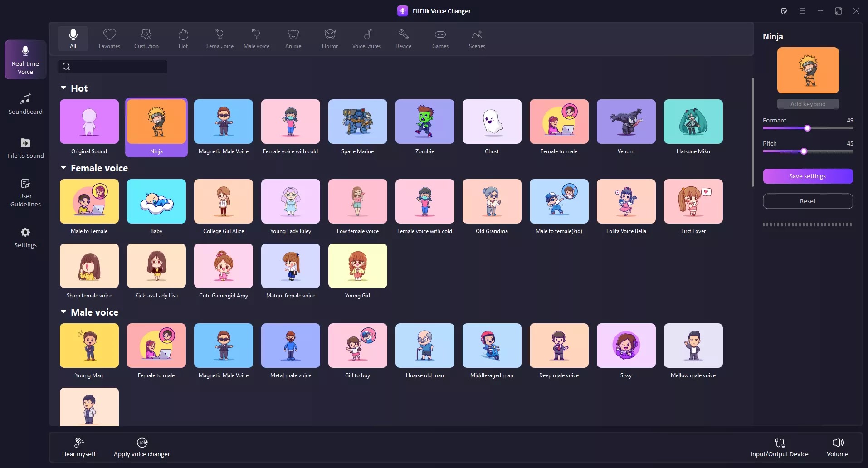Collapse the Male voice section
The image size is (868, 468).
pyautogui.click(x=63, y=312)
